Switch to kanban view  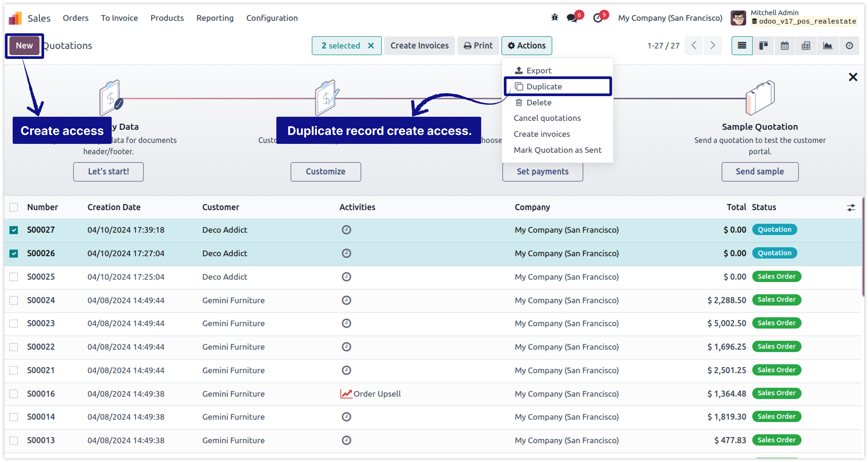pos(763,46)
